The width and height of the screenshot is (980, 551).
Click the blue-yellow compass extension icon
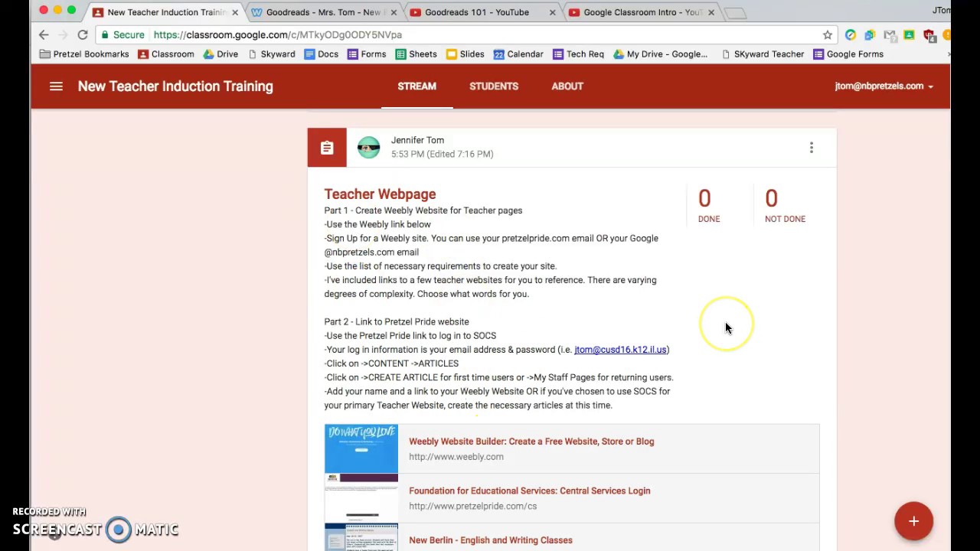851,34
